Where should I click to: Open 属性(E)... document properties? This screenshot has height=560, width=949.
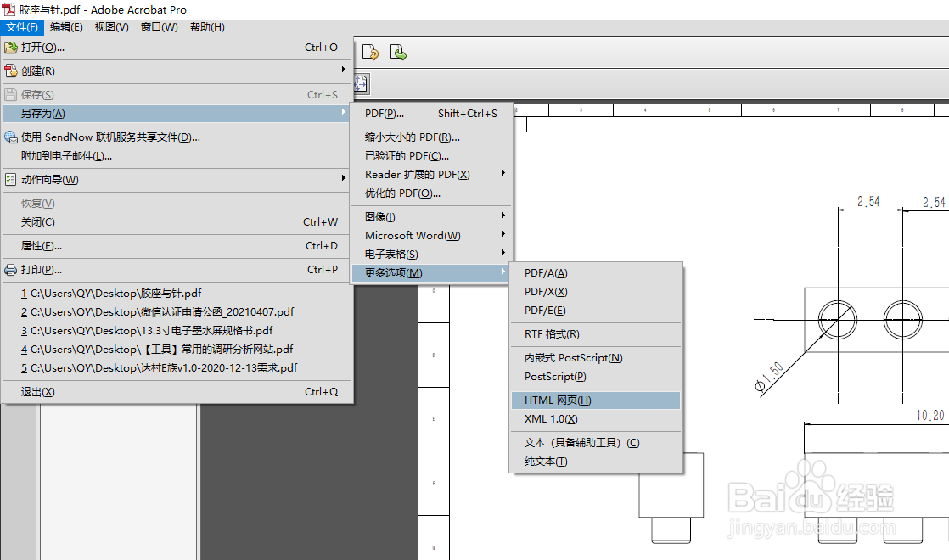tap(176, 246)
